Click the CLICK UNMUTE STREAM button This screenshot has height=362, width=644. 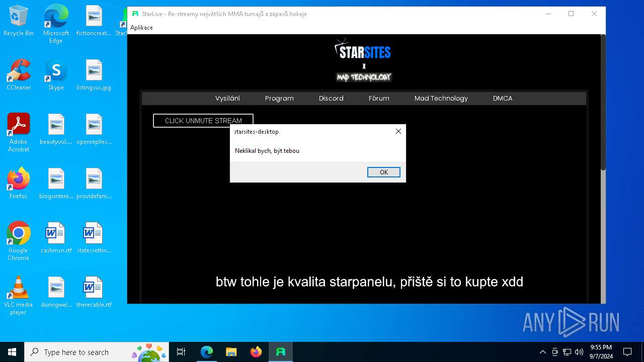[203, 121]
